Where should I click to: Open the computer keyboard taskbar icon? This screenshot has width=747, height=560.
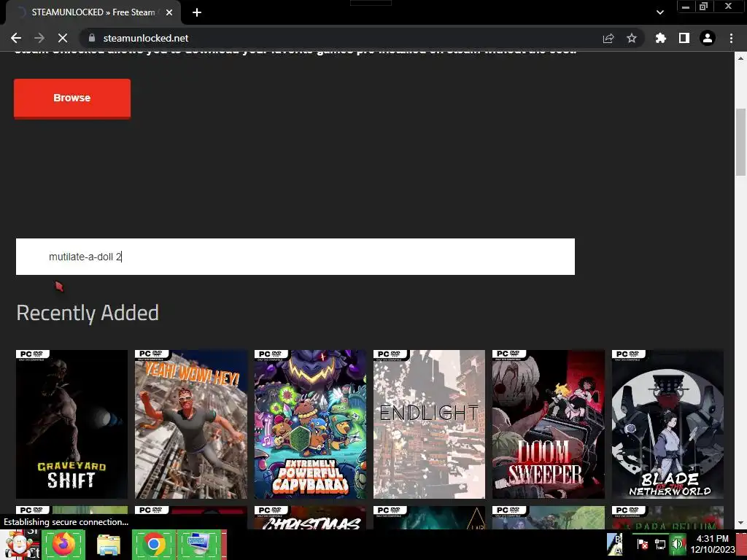[x=200, y=544]
